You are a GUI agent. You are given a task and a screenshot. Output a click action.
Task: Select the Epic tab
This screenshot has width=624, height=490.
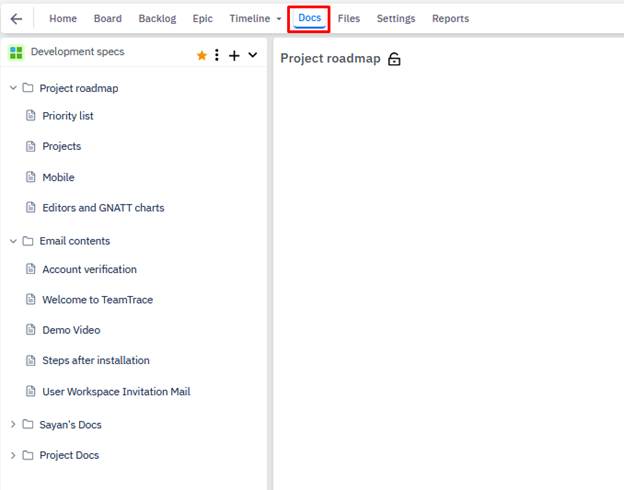(203, 19)
